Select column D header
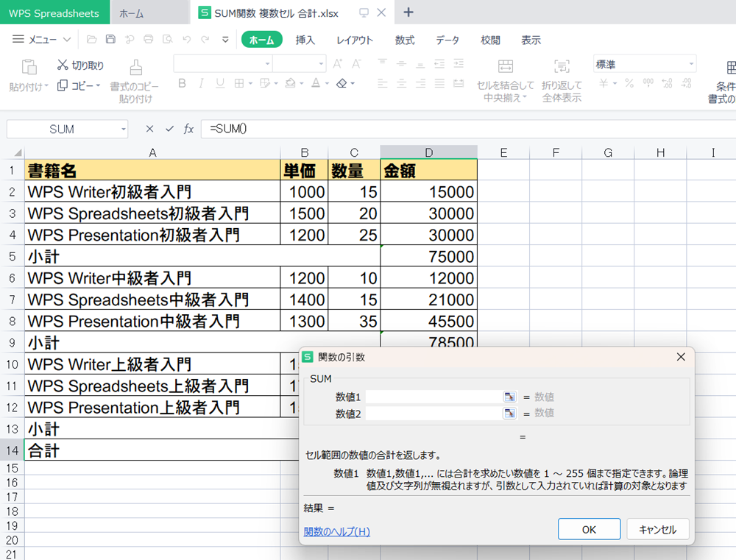 428,152
